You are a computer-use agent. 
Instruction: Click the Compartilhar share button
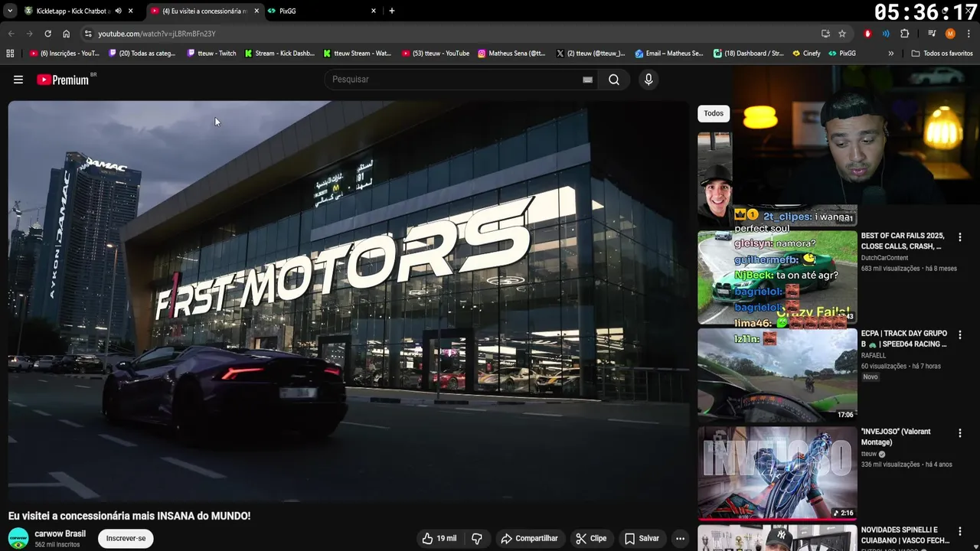[529, 539]
